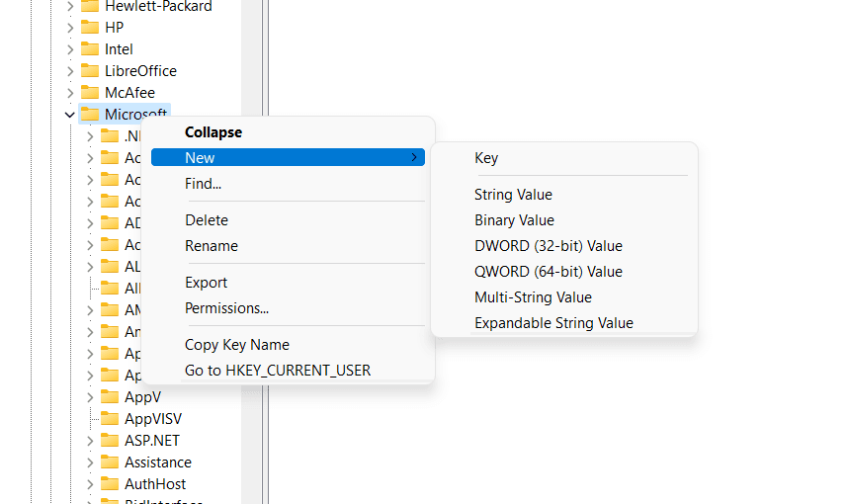
Task: Click the McAfee folder icon
Action: click(90, 93)
